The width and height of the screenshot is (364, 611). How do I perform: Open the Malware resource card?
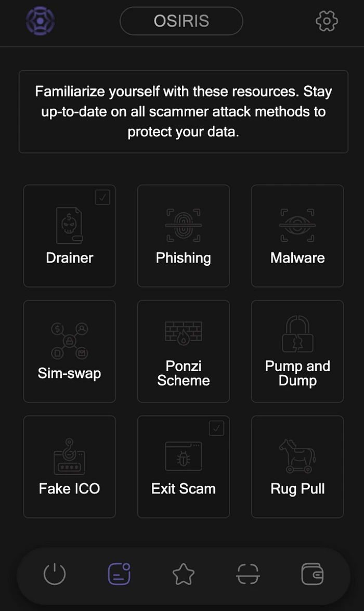click(x=297, y=236)
